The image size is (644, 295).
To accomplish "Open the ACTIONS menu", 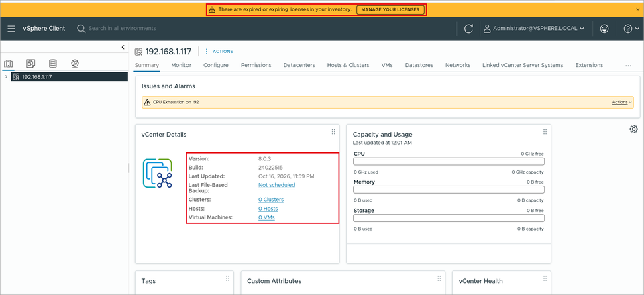I will click(219, 51).
